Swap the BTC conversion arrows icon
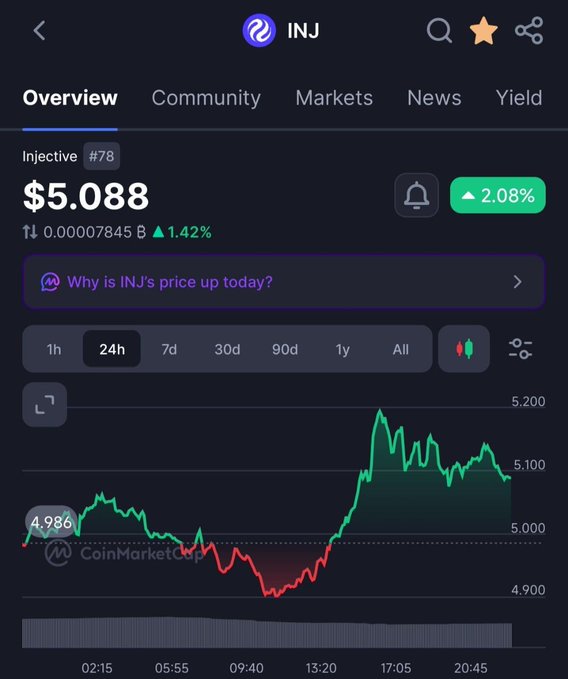Image resolution: width=568 pixels, height=679 pixels. click(30, 232)
